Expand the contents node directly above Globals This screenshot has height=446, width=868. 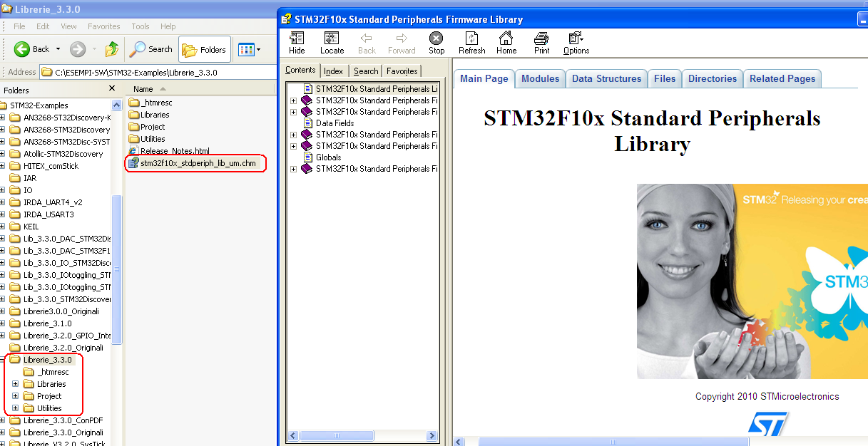coord(293,146)
